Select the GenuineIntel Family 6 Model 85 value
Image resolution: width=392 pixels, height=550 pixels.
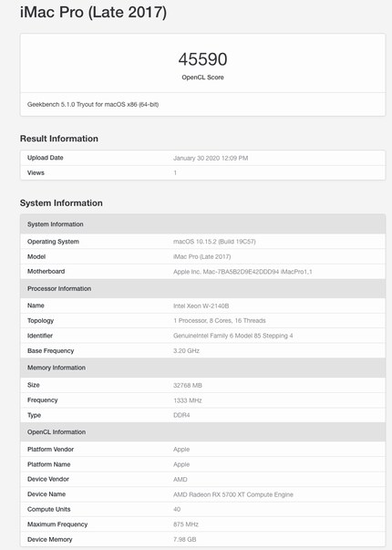click(232, 336)
